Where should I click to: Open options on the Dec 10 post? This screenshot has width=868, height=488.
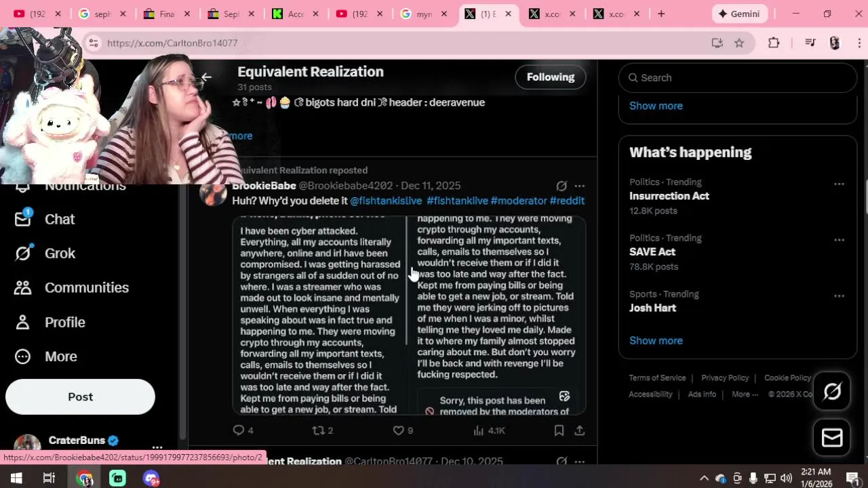[580, 462]
